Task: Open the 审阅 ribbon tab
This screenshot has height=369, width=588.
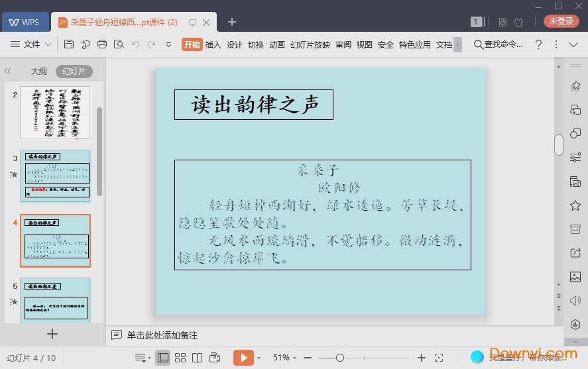Action: tap(343, 44)
